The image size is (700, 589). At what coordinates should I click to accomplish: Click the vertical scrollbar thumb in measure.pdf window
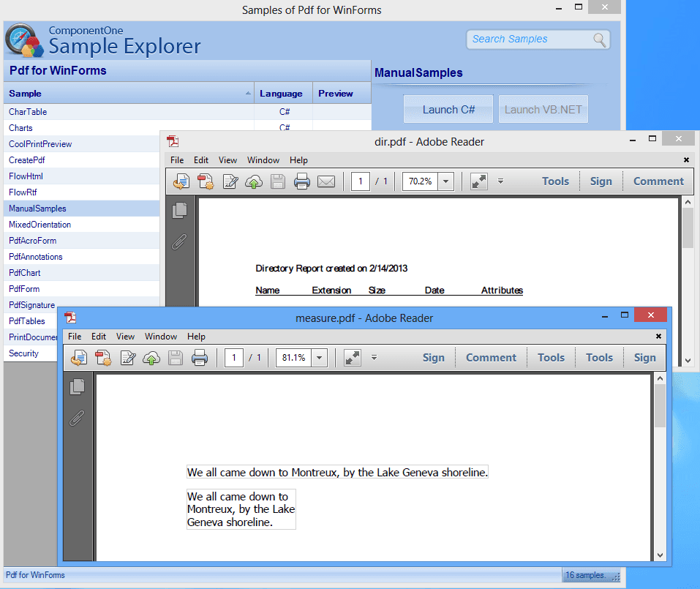tap(660, 405)
